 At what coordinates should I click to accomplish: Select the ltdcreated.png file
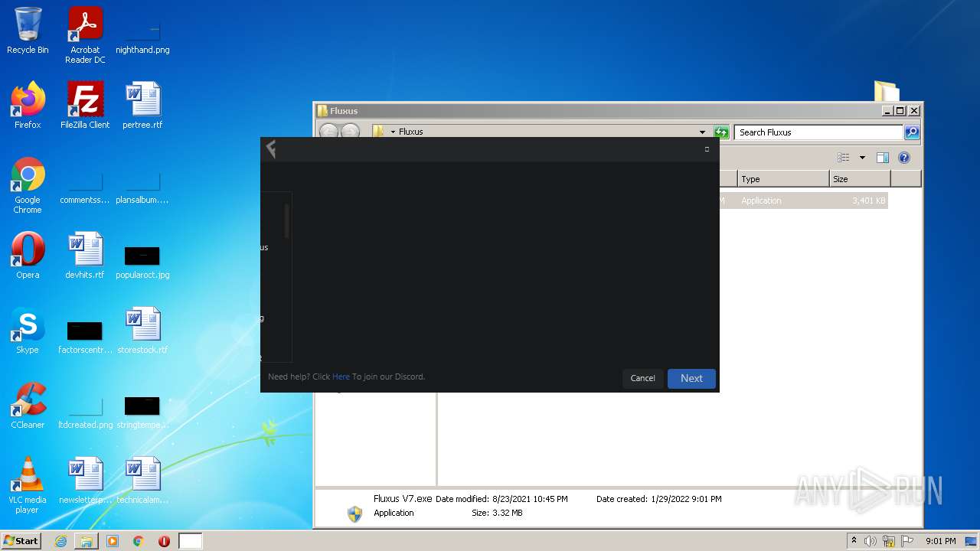coord(85,412)
